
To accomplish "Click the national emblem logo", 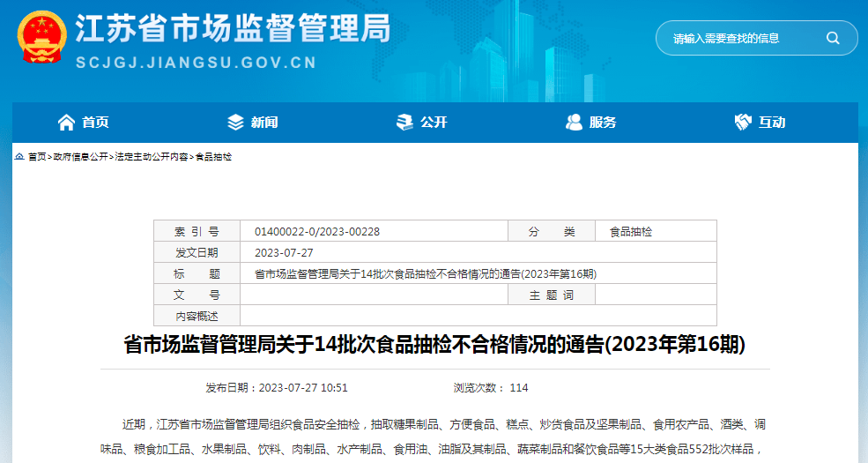I will [x=42, y=36].
